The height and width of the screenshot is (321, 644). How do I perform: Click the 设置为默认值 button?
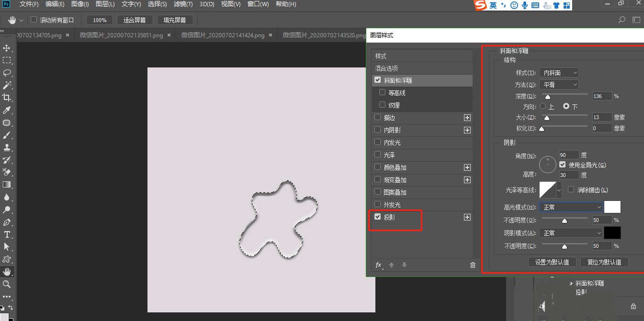pyautogui.click(x=552, y=262)
